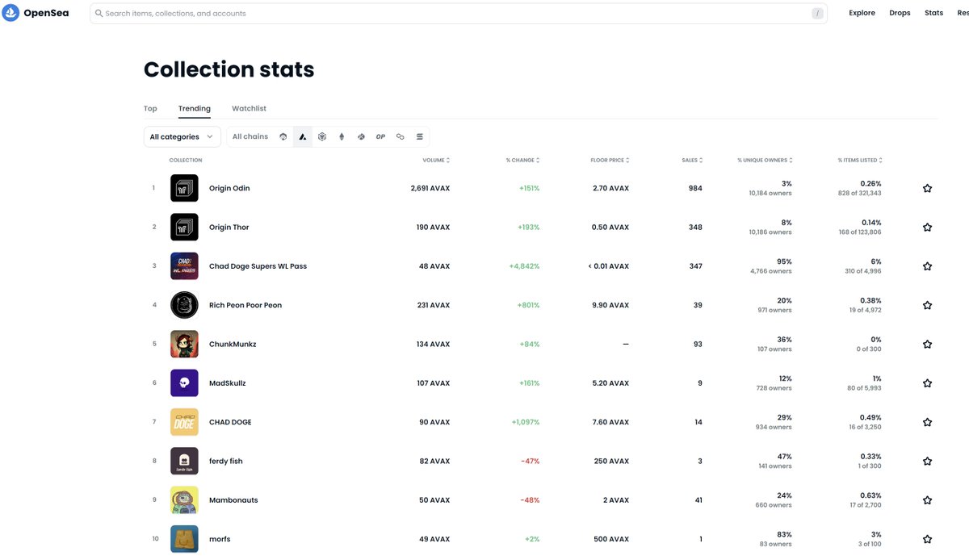Sort by the Sales column
The height and width of the screenshot is (560, 969).
692,160
